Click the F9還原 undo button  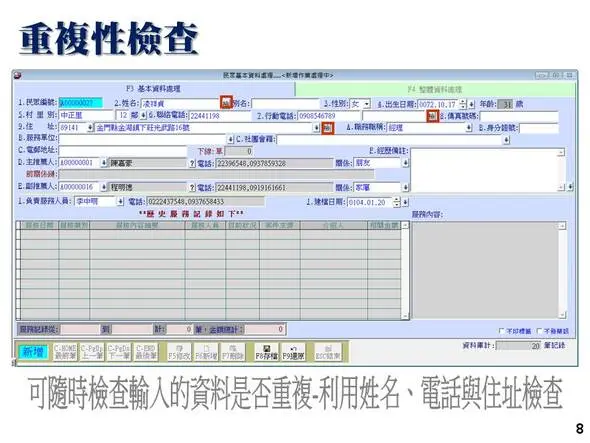coord(293,352)
